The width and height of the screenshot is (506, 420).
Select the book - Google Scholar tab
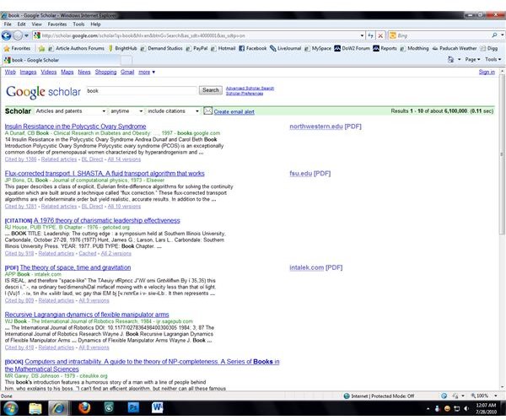point(62,60)
